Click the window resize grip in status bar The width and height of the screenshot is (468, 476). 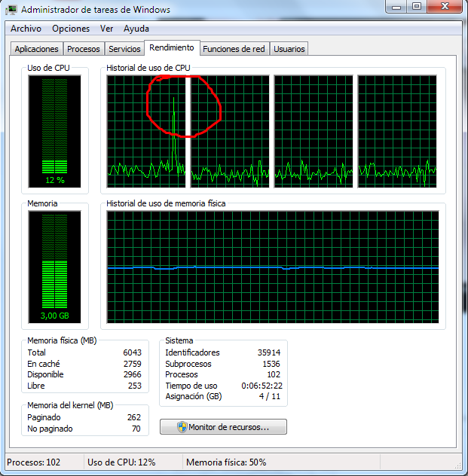pyautogui.click(x=458, y=465)
